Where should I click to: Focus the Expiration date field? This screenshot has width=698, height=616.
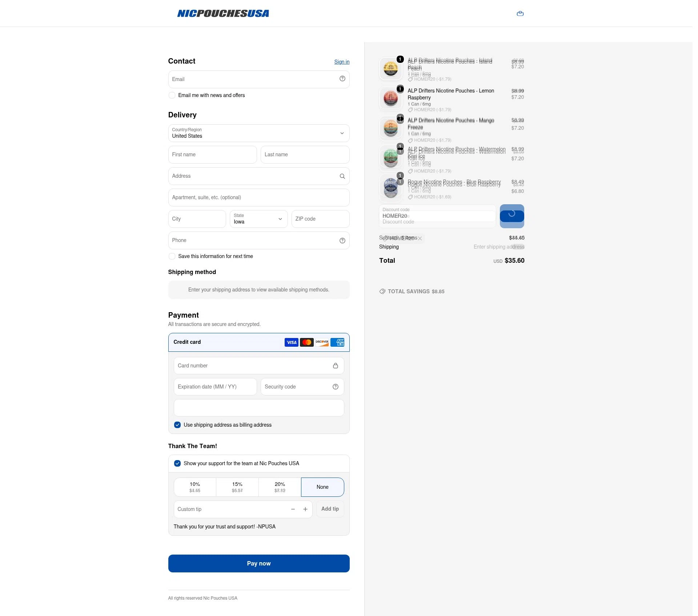click(x=215, y=387)
